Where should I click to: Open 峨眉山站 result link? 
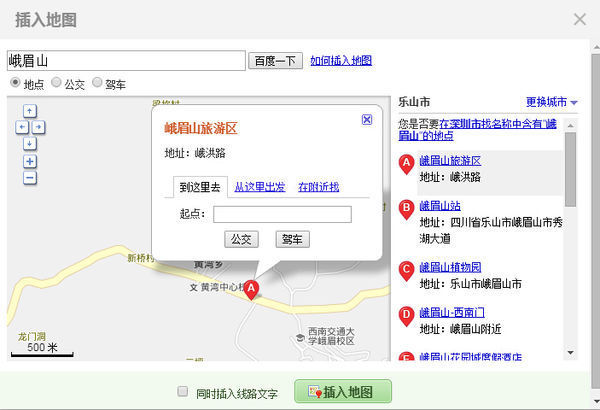(439, 207)
